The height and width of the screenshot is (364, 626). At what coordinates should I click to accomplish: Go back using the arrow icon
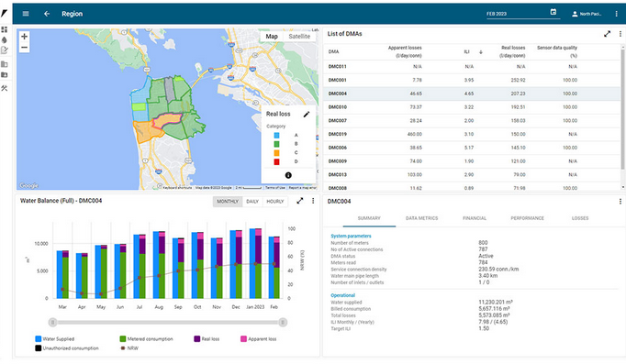tap(47, 14)
